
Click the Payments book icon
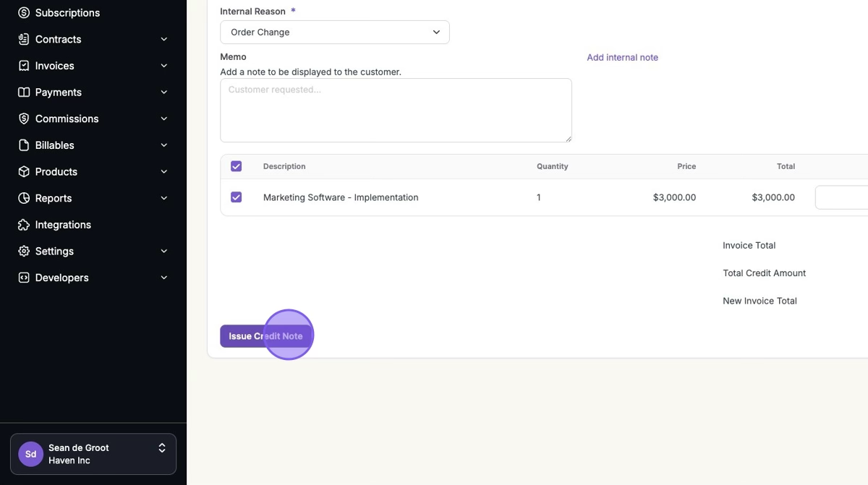coord(24,93)
